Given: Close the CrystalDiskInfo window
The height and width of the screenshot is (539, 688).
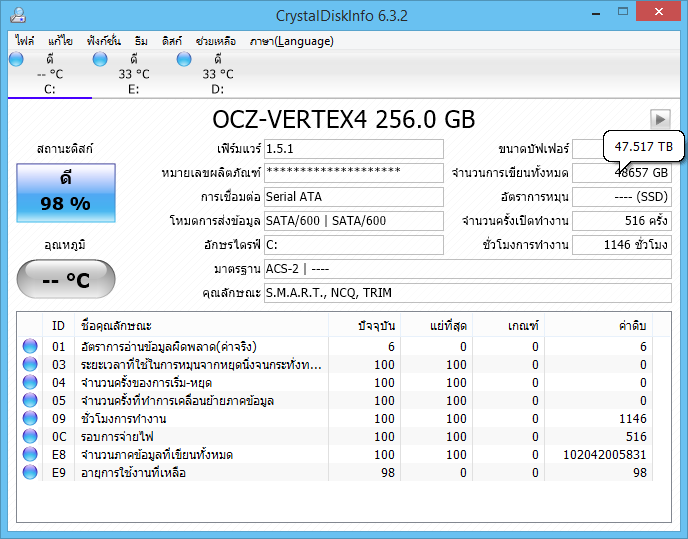Looking at the screenshot, I should (x=658, y=11).
